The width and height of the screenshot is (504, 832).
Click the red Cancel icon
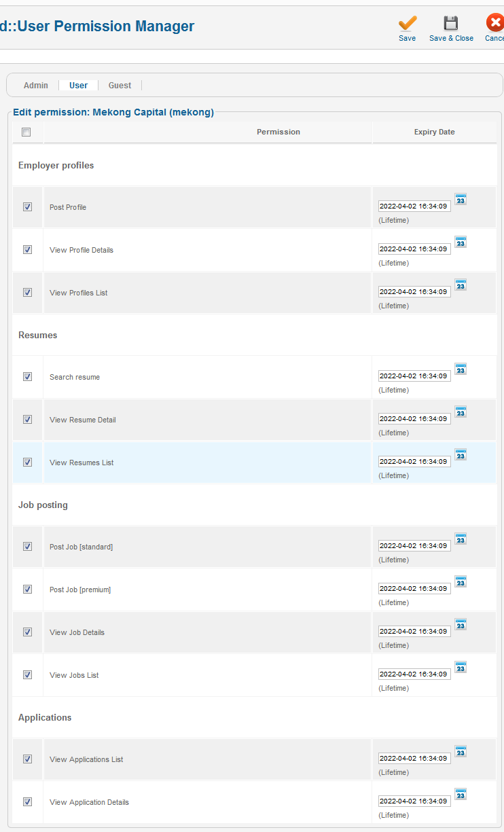click(x=495, y=23)
